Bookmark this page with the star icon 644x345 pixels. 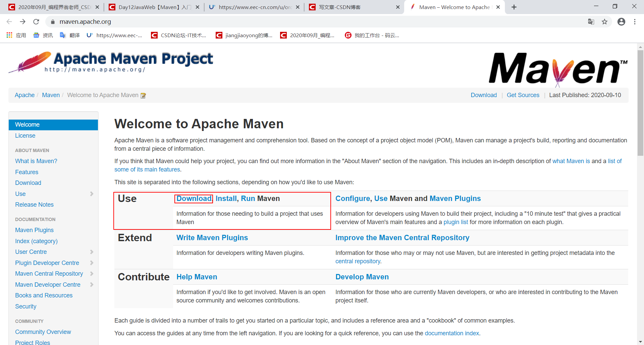tap(604, 22)
